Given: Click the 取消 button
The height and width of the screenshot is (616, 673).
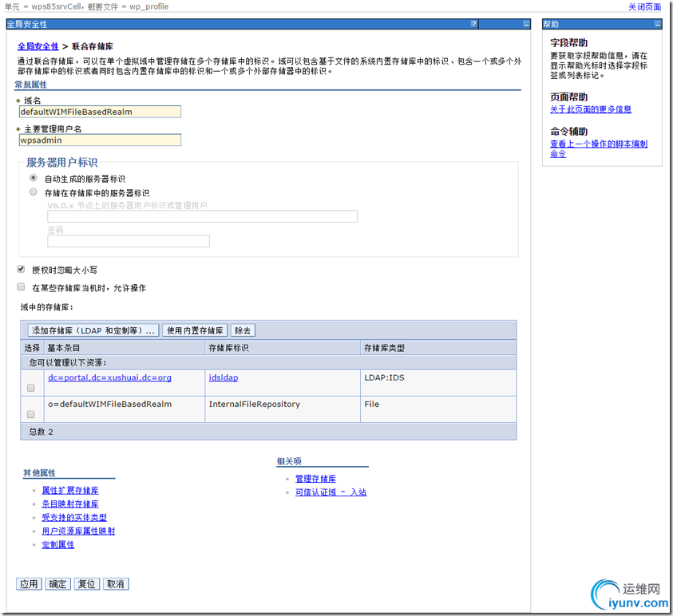Looking at the screenshot, I should tap(116, 584).
